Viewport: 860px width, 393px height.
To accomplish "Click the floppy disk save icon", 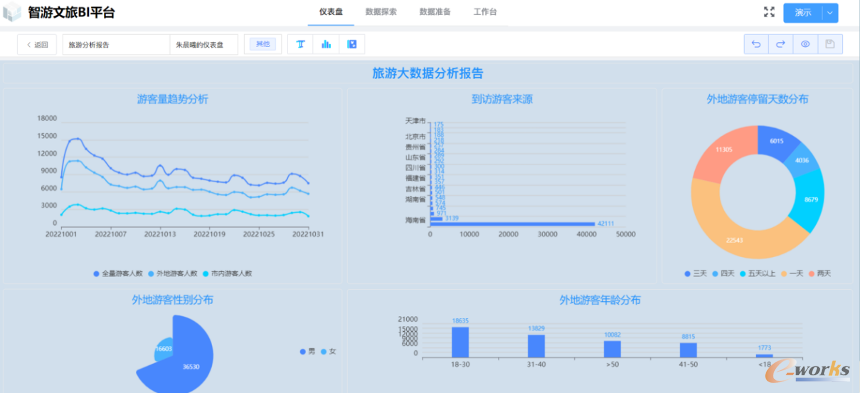I will (830, 44).
